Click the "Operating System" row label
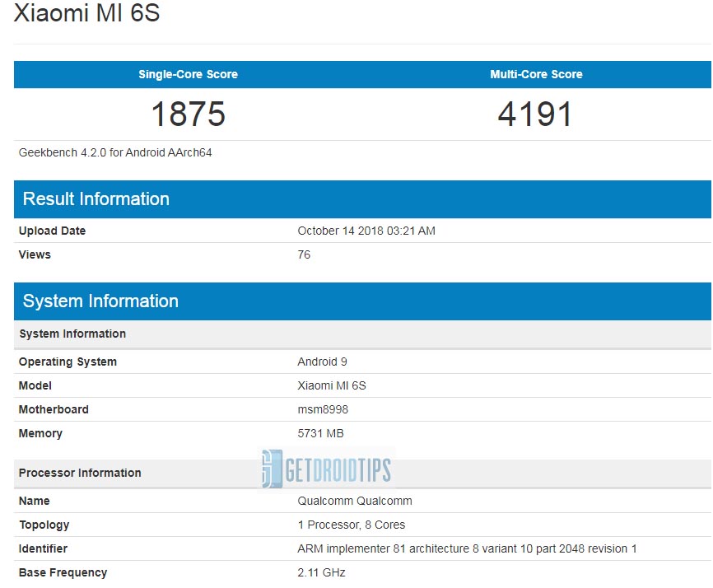 point(68,362)
